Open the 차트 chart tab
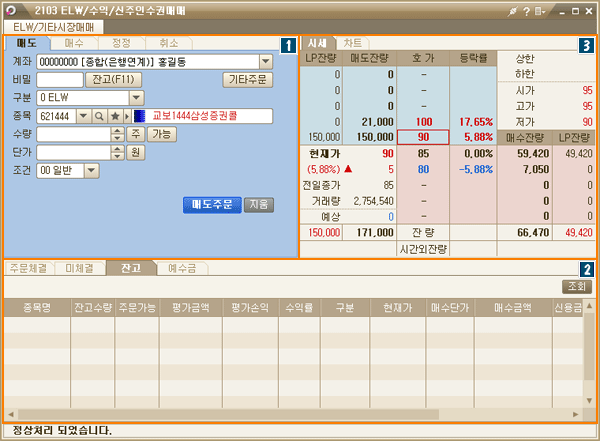This screenshot has height=441, width=600. (352, 43)
